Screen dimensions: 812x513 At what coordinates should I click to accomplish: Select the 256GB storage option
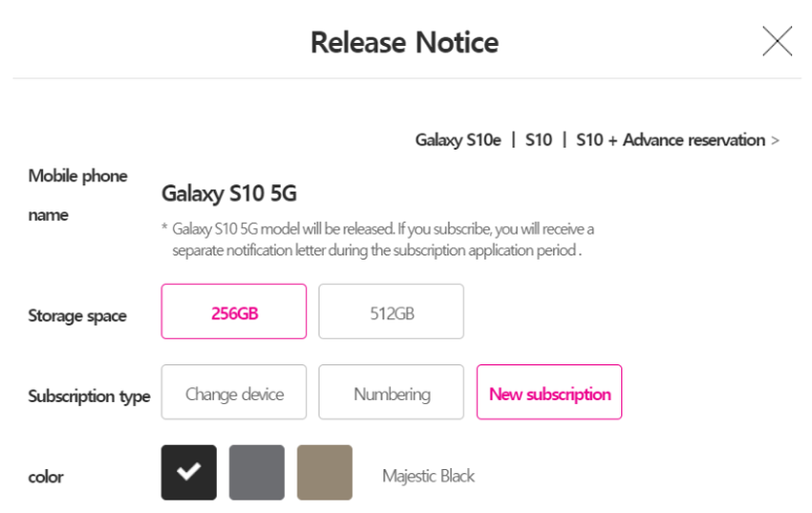[234, 311]
